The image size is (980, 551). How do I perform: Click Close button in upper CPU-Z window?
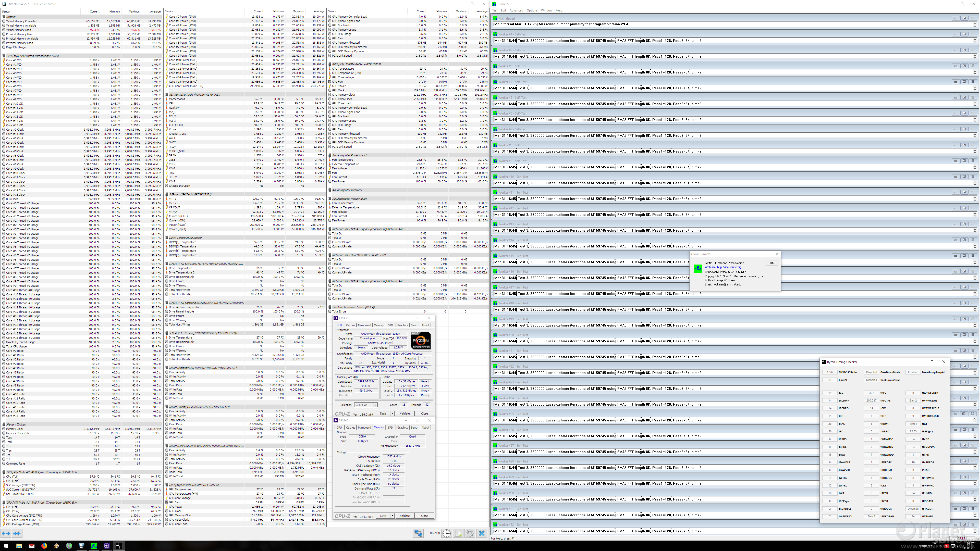424,413
